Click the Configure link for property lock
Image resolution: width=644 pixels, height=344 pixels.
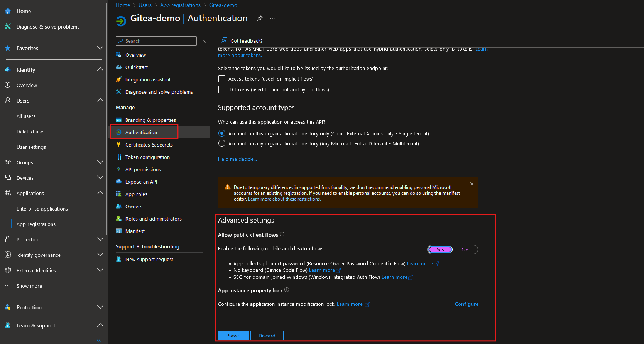[467, 304]
